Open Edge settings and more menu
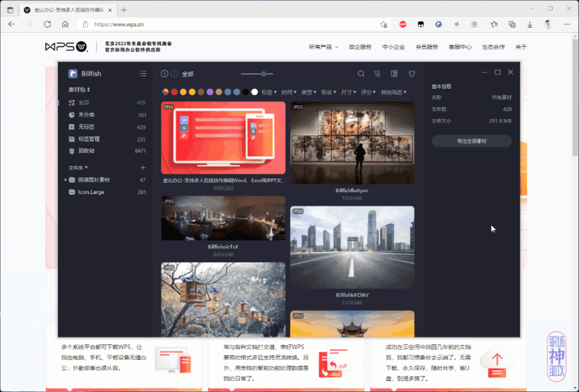This screenshot has height=392, width=579. coord(567,24)
